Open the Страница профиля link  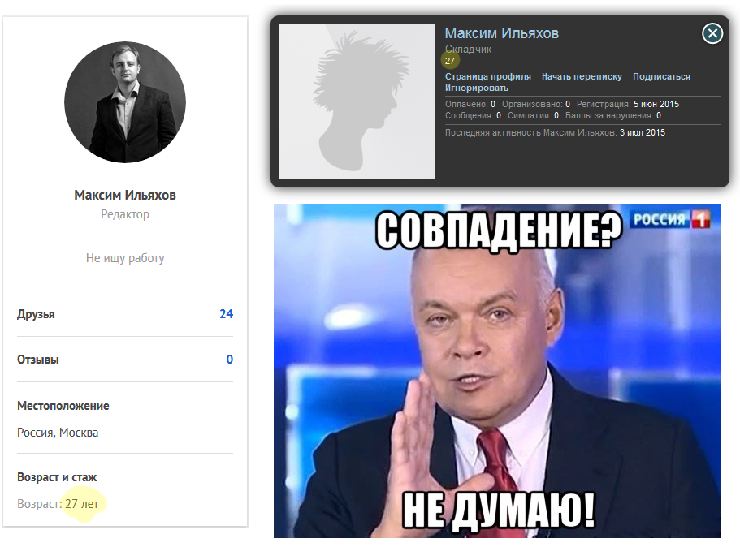coord(487,76)
